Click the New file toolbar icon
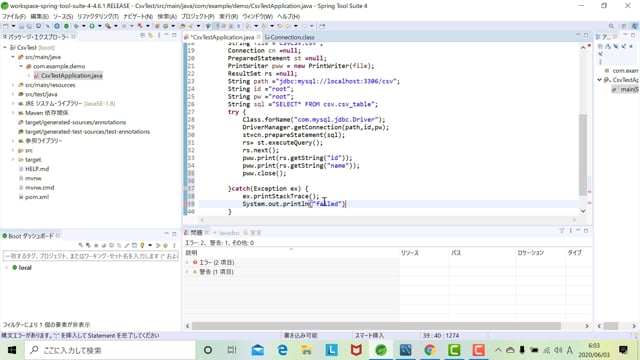640x360 pixels. (x=5, y=26)
